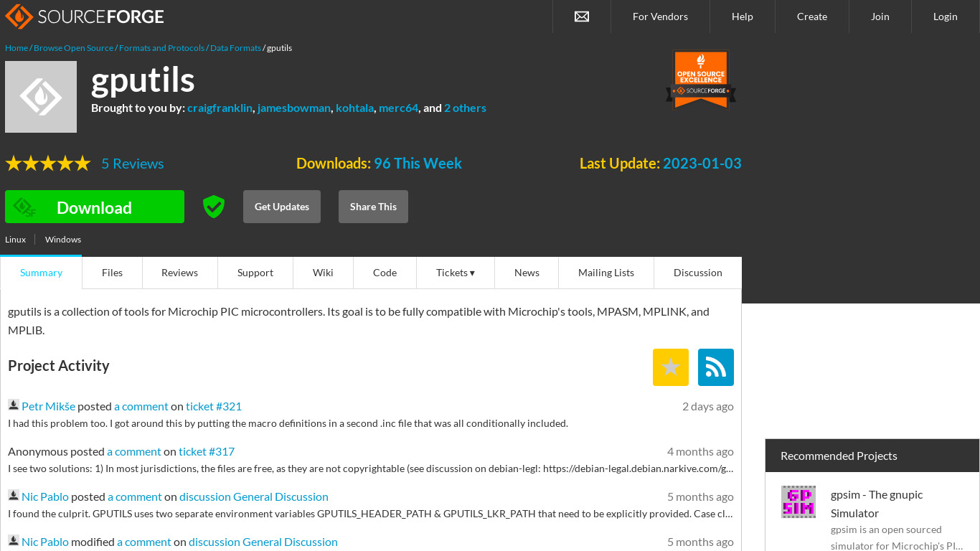Screen dimensions: 980x551
Task: Open the Code tab
Action: [385, 273]
